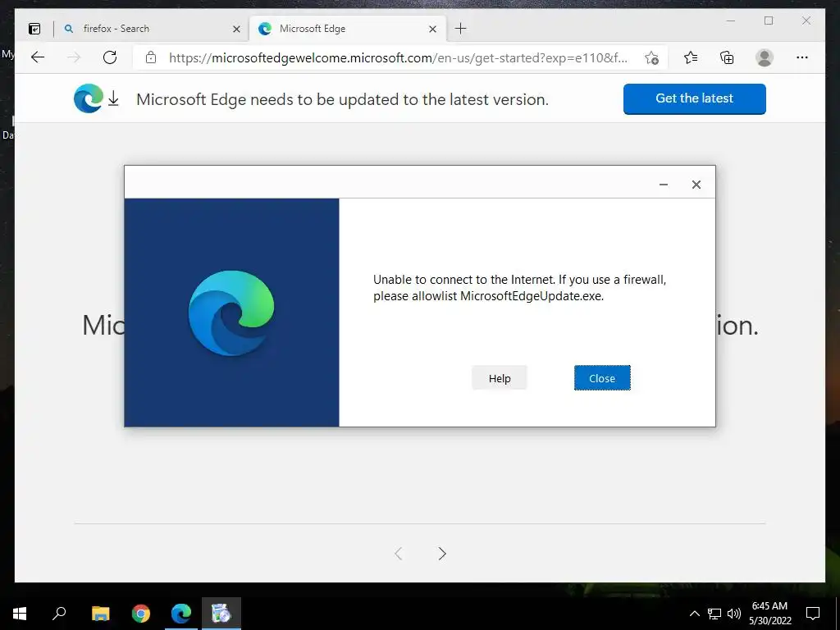This screenshot has height=630, width=840.
Task: Select the Microsoft Edge tab
Action: (x=348, y=29)
